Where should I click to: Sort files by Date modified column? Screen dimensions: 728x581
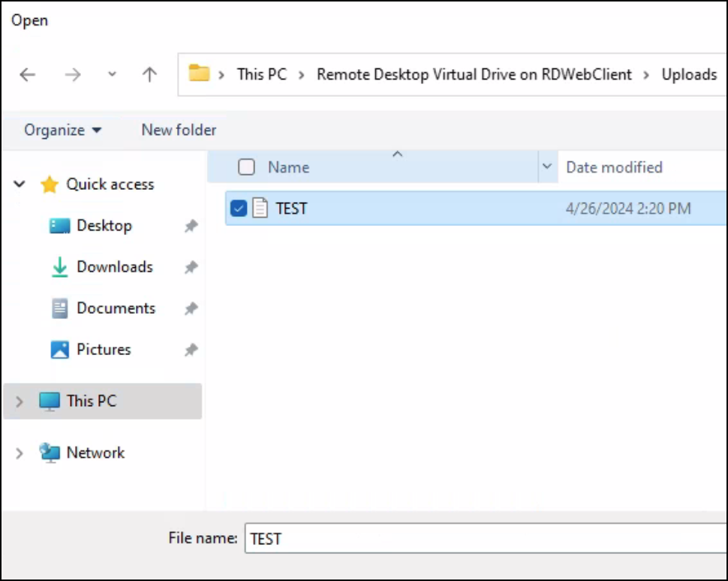click(x=614, y=167)
